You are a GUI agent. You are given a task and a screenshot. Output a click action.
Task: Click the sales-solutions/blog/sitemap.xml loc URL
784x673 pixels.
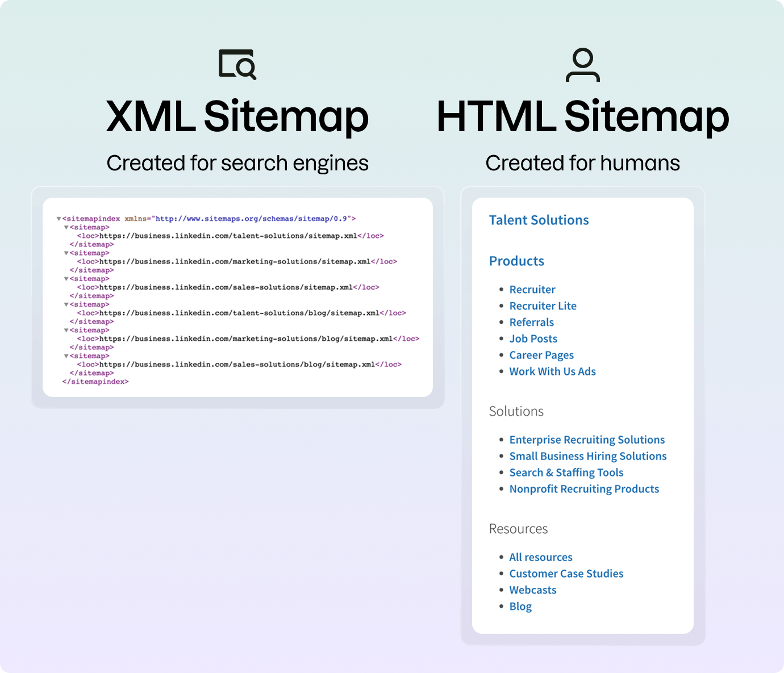(237, 365)
